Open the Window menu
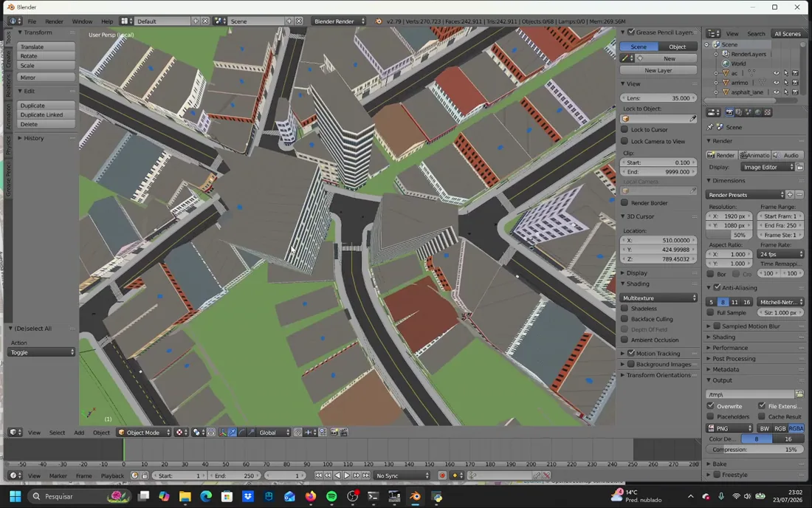This screenshot has width=812, height=508. (82, 21)
